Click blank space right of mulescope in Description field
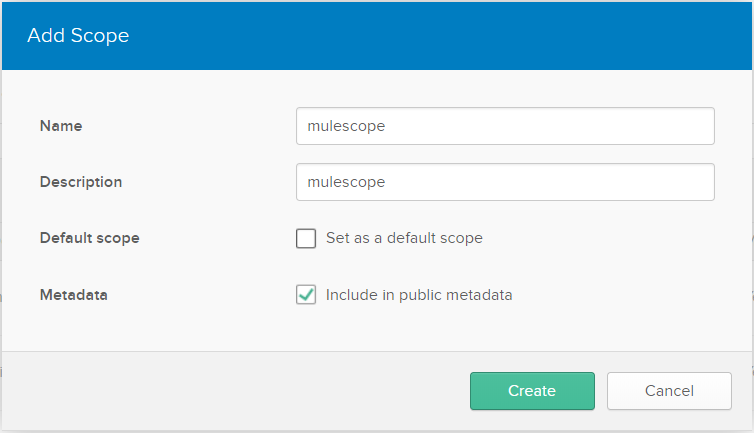754x433 pixels. point(560,182)
